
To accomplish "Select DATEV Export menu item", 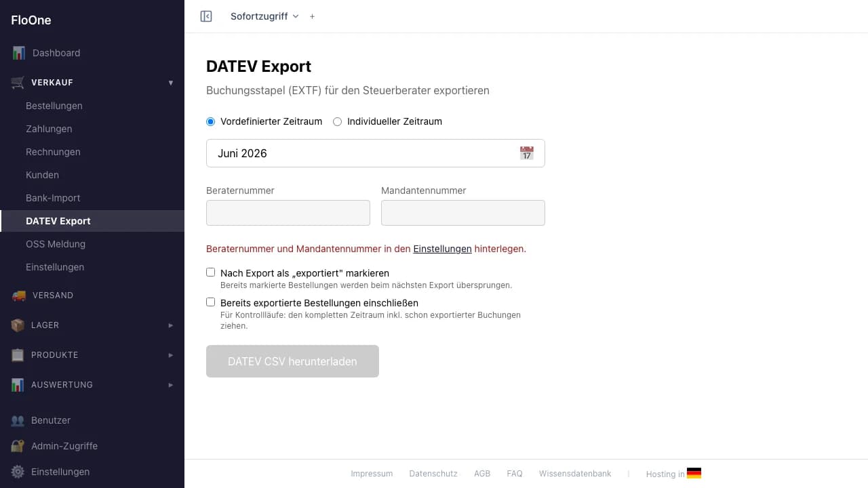I will click(x=92, y=221).
